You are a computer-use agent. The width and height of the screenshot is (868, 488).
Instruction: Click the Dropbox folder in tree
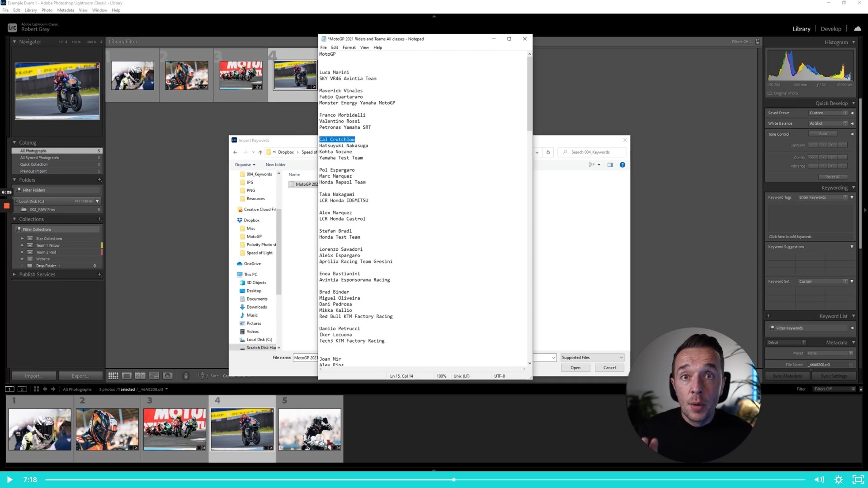click(x=251, y=220)
